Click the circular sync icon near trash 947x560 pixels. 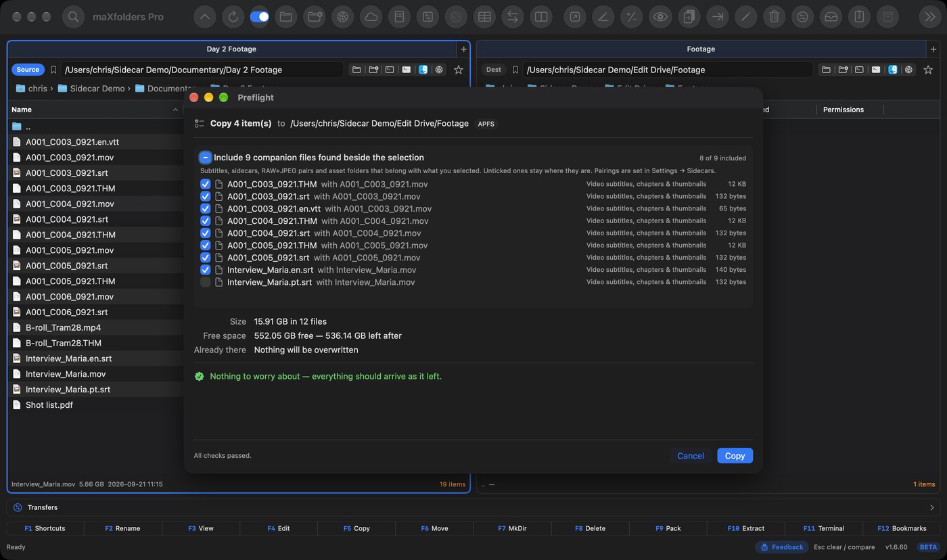803,17
